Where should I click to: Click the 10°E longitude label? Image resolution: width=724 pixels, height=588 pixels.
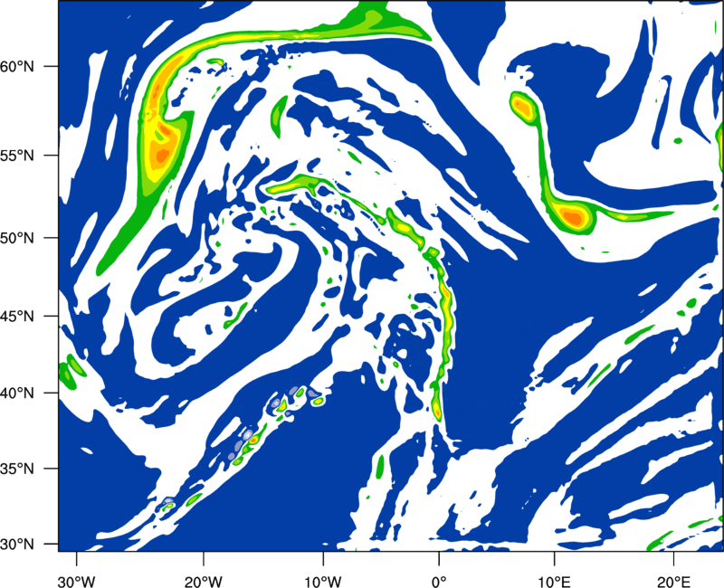pyautogui.click(x=554, y=582)
